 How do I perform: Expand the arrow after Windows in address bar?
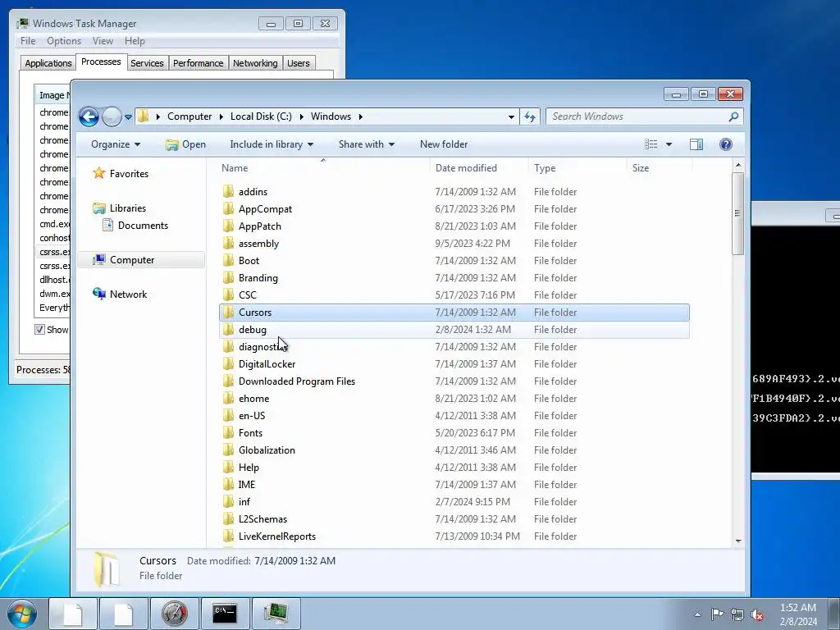[361, 116]
